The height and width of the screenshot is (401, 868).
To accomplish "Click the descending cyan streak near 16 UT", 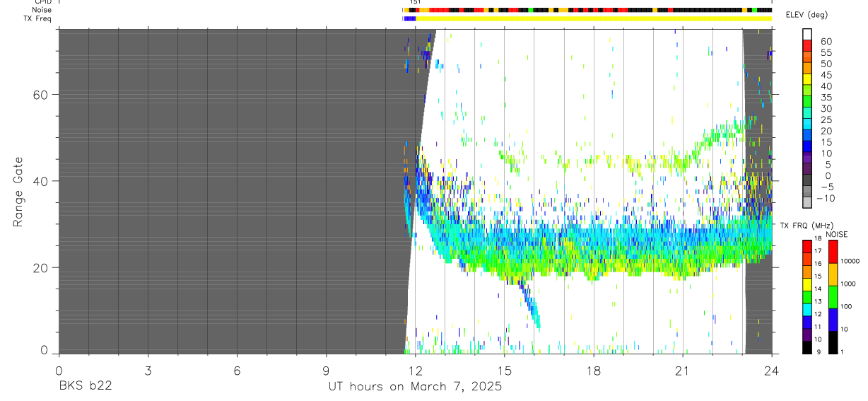I will (x=530, y=306).
